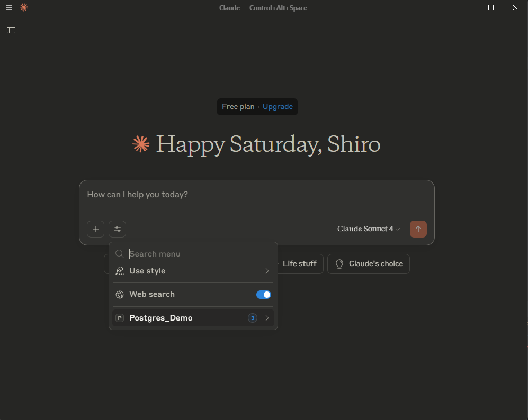The image size is (528, 420).
Task: Maximize the Claude window
Action: point(491,7)
